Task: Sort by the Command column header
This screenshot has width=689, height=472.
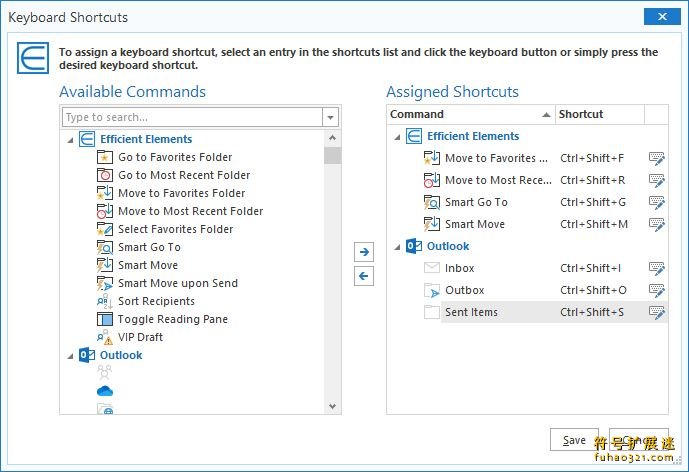Action: (x=471, y=114)
